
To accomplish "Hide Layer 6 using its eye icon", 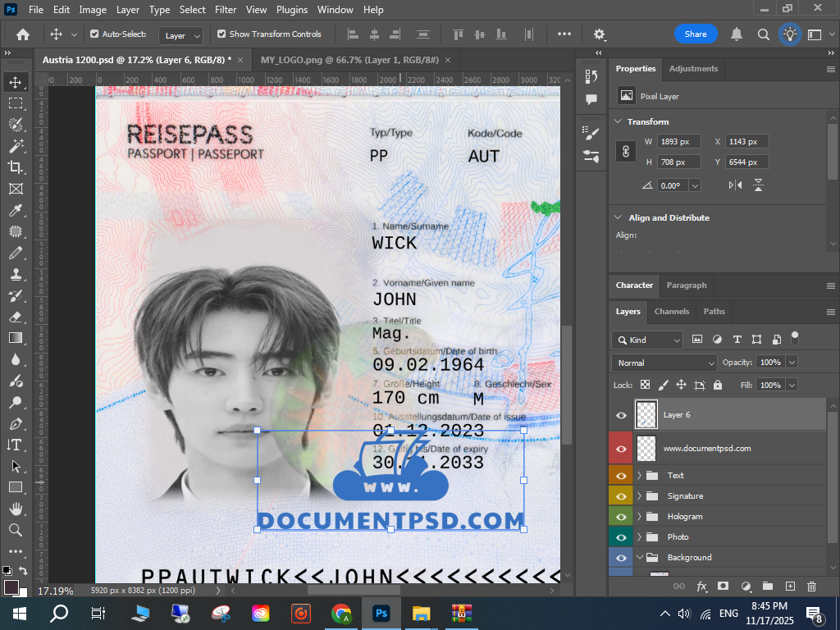I will (621, 415).
